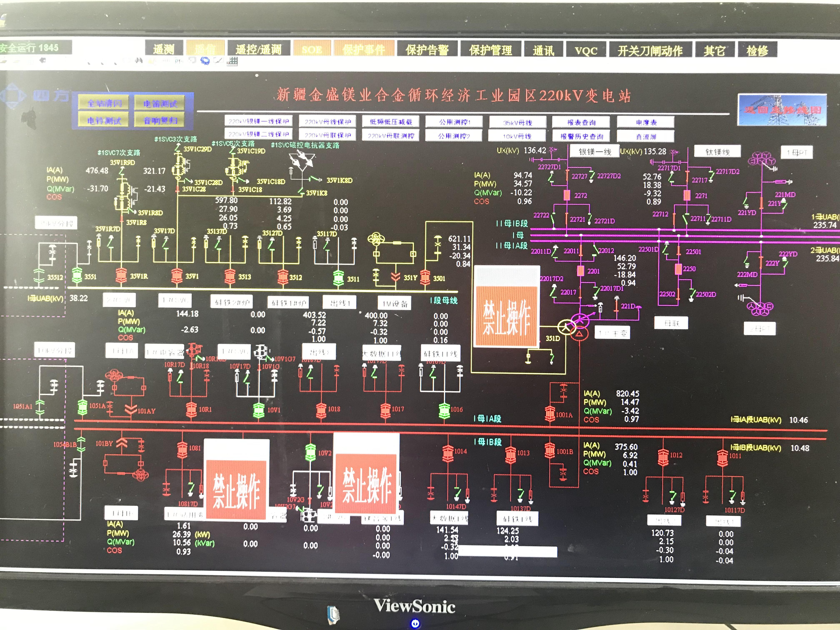Toggle disconnector switch 22711

pyautogui.click(x=685, y=219)
